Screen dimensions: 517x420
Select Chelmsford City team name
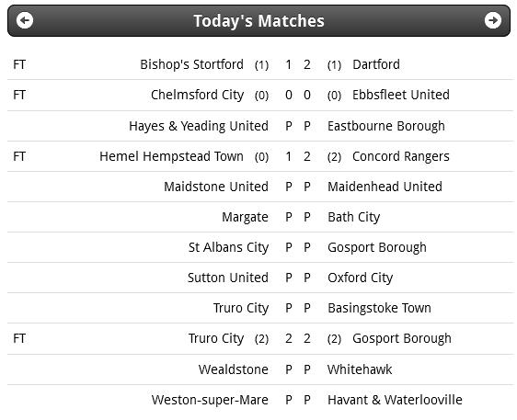197,95
